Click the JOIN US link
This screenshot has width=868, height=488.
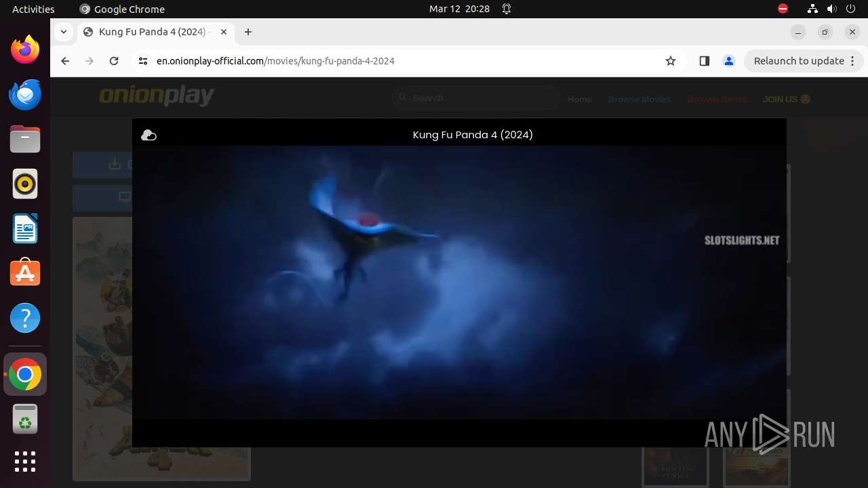point(787,99)
